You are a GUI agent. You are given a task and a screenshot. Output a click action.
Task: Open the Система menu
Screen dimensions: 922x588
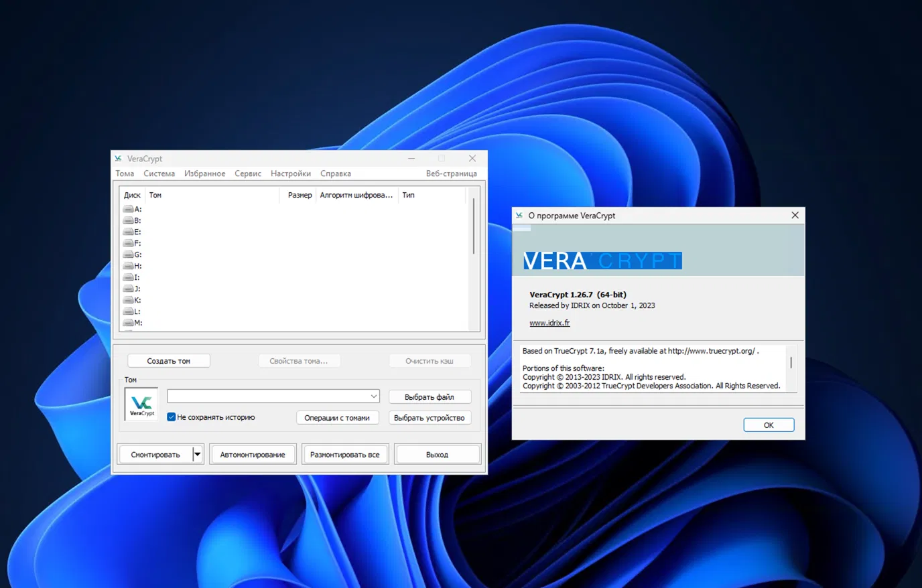[159, 174]
